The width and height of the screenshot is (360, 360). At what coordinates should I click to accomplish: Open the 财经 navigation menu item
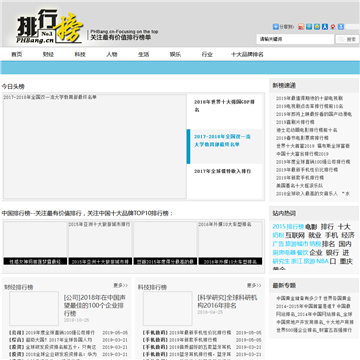tap(48, 54)
